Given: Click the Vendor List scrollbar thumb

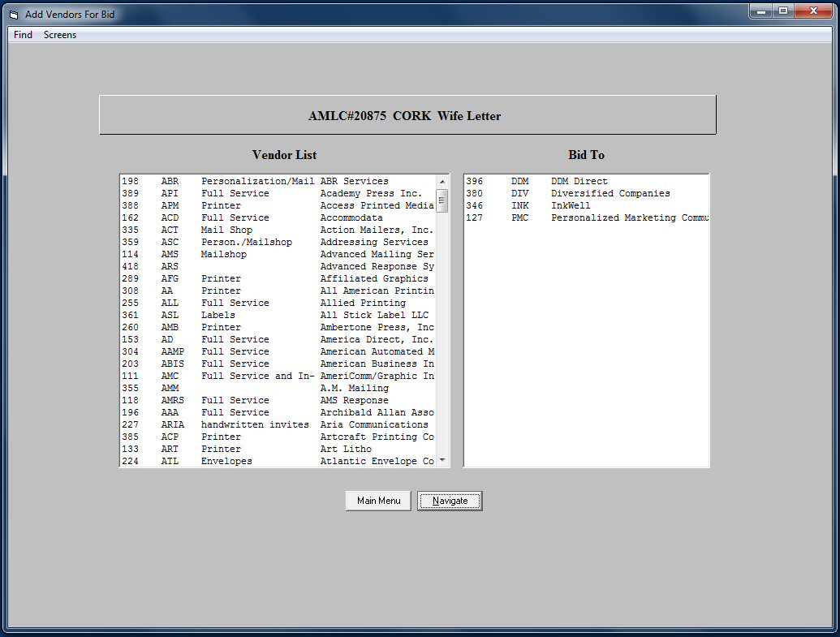Looking at the screenshot, I should [442, 201].
